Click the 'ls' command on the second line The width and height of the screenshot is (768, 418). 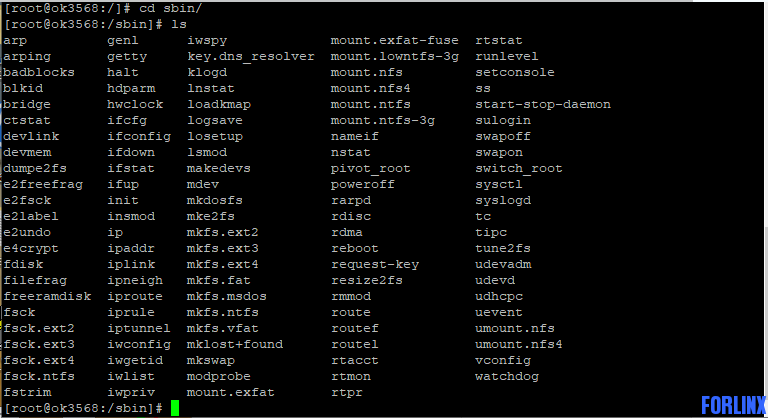pos(179,24)
